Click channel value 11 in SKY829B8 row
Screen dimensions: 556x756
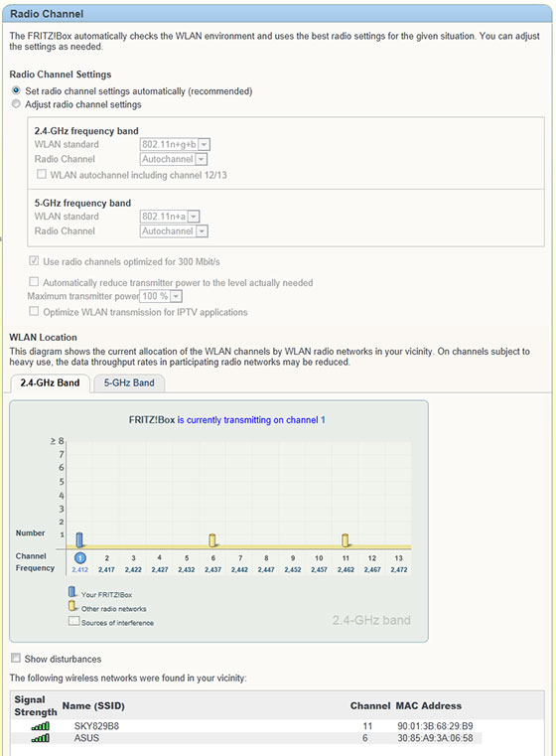(367, 726)
